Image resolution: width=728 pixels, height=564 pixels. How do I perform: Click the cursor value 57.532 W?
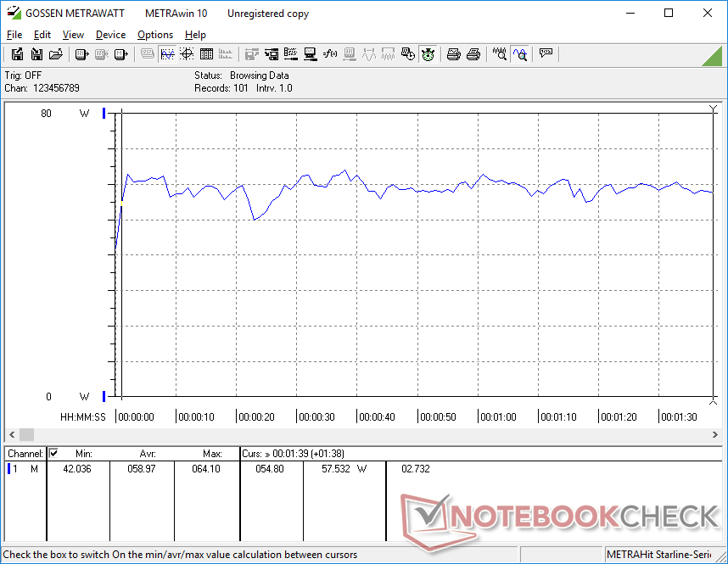(x=344, y=469)
